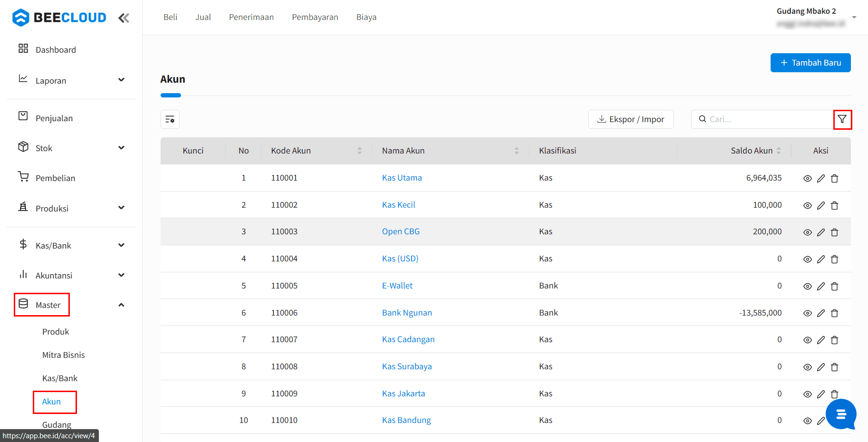Collapse the Master menu chevron
Image resolution: width=868 pixels, height=442 pixels.
pyautogui.click(x=121, y=305)
